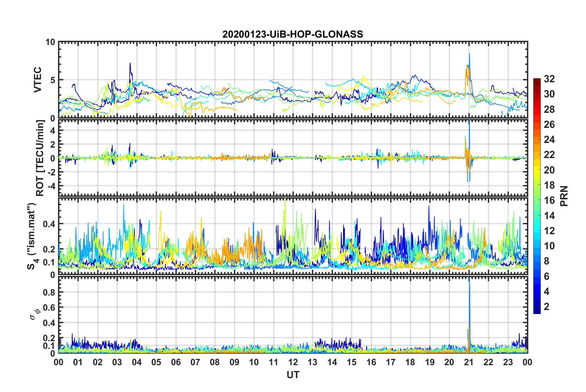Click colorbar tick value 16
This screenshot has height=392, width=586.
coord(549,200)
